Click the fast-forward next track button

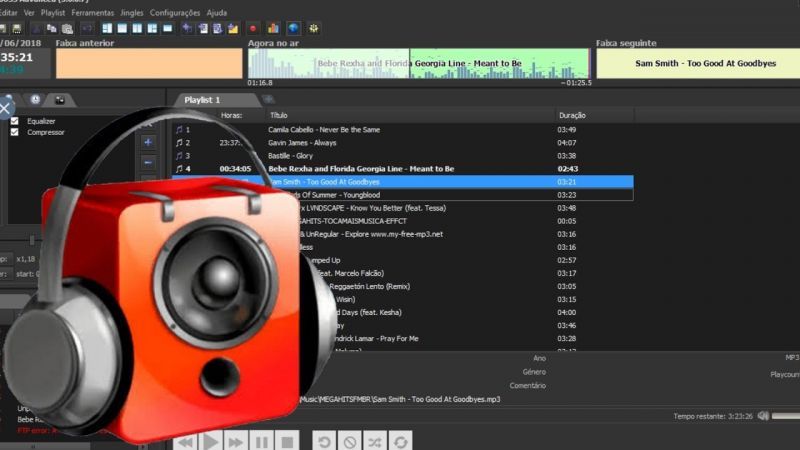[235, 441]
